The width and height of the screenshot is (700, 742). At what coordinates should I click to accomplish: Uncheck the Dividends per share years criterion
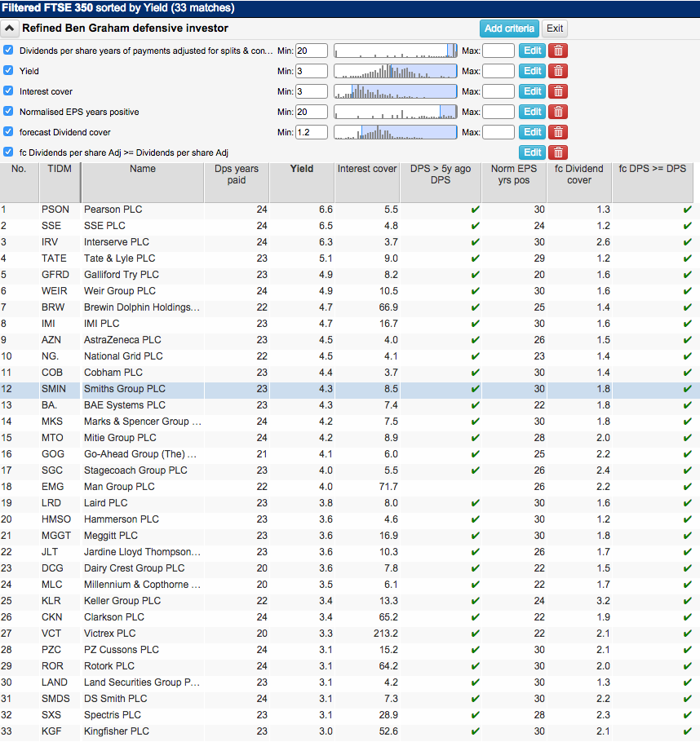pos(8,51)
